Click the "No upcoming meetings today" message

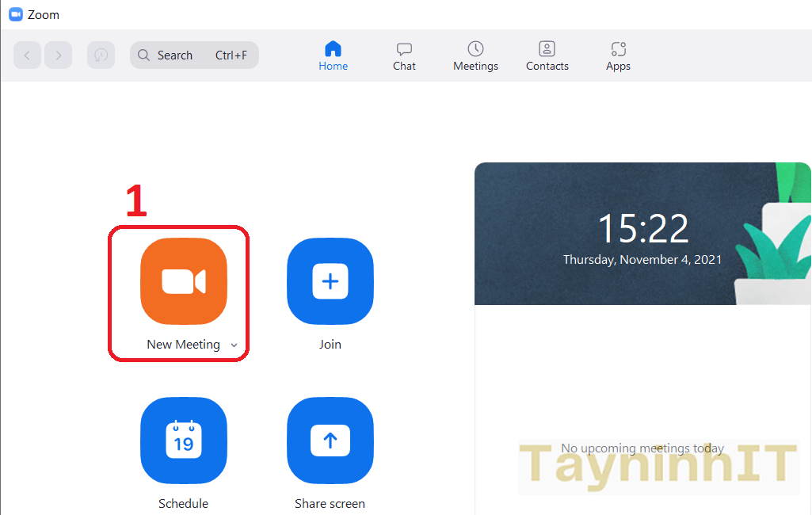(642, 448)
